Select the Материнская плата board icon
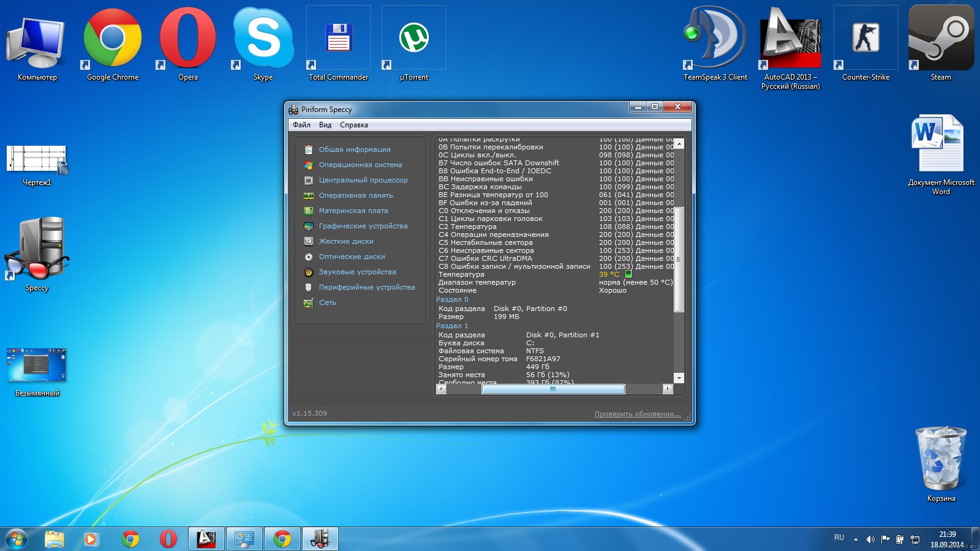This screenshot has width=980, height=551. click(x=309, y=211)
